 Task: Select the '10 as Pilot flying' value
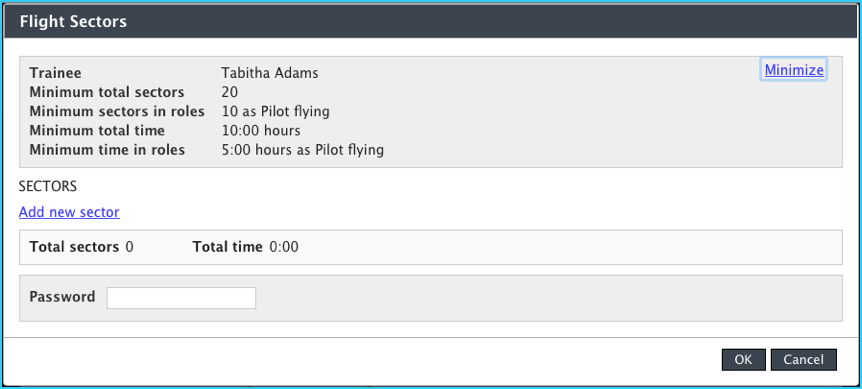[x=275, y=112]
